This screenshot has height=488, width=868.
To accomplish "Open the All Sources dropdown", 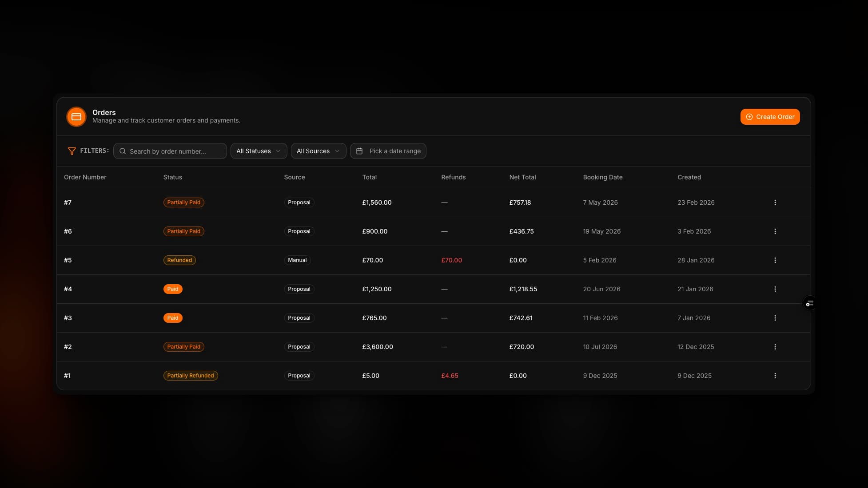I will [318, 151].
